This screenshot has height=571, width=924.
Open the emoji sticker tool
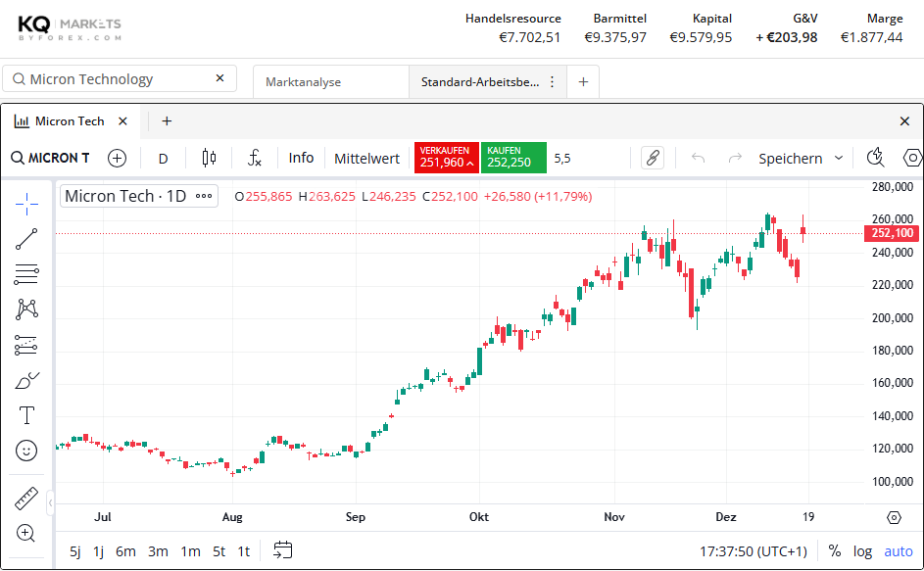pos(26,451)
